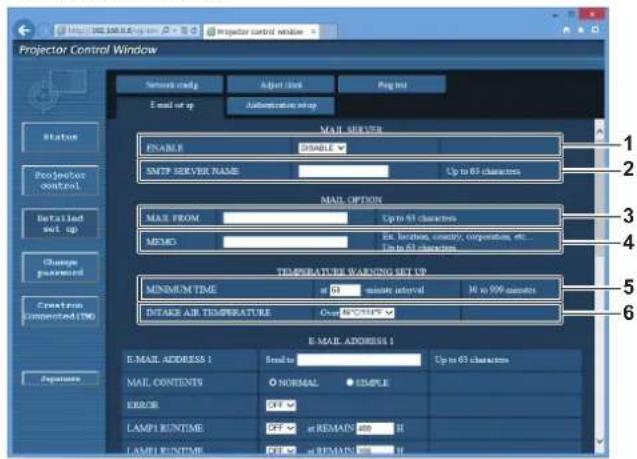Open the Ping test tab
Viewport: 637px width, 459px height.
[x=392, y=84]
